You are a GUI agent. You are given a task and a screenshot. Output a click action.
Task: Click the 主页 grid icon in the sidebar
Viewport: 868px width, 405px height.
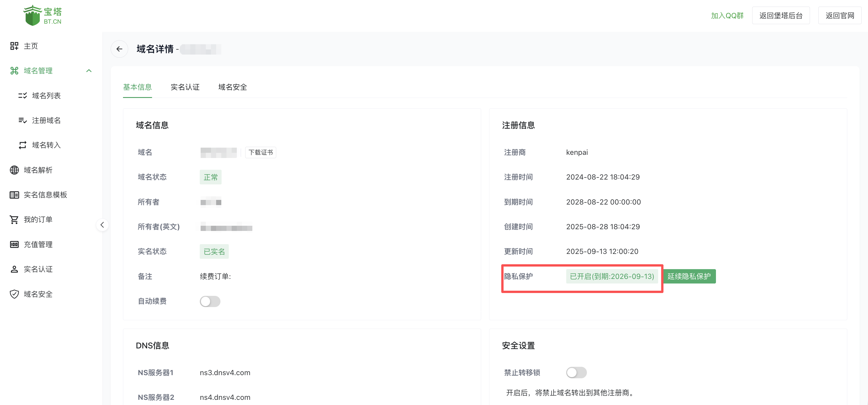click(14, 46)
